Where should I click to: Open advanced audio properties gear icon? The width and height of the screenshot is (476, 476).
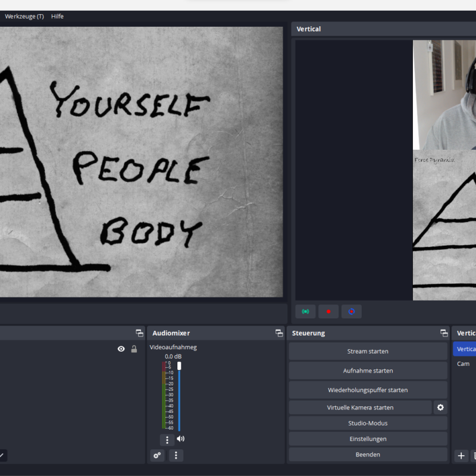tap(157, 455)
